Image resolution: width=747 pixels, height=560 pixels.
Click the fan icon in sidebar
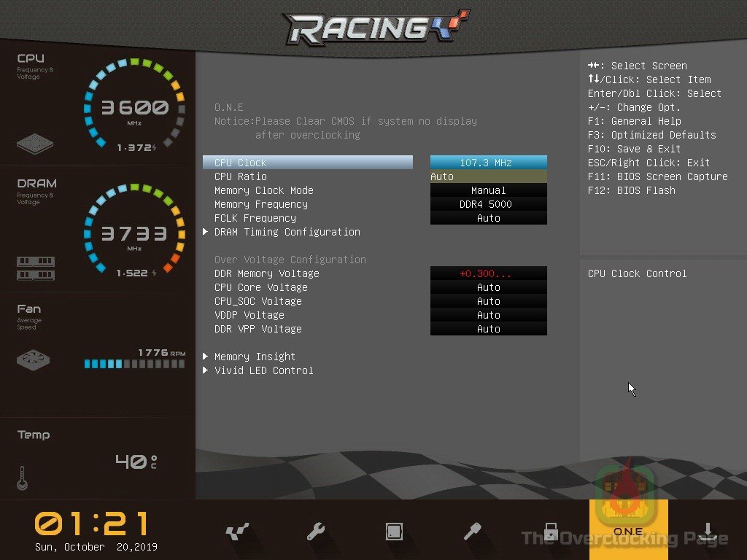(x=34, y=359)
